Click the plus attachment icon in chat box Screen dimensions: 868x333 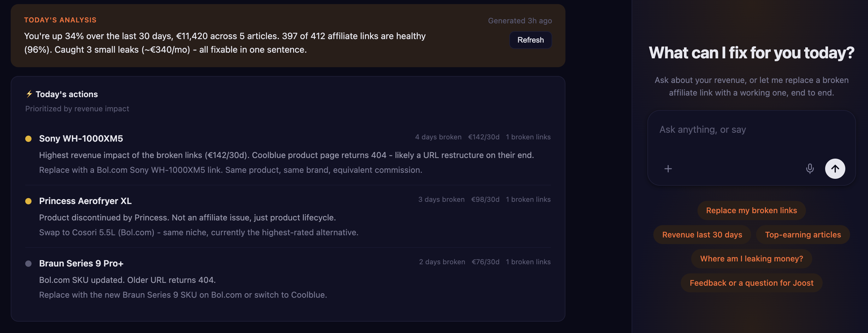pos(668,168)
